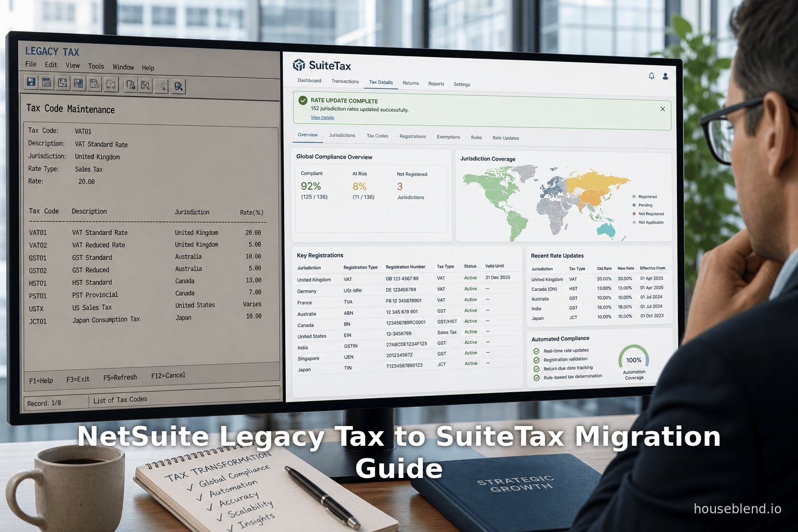798x532 pixels.
Task: Open the Settings tab in SuiteTax
Action: coord(462,84)
